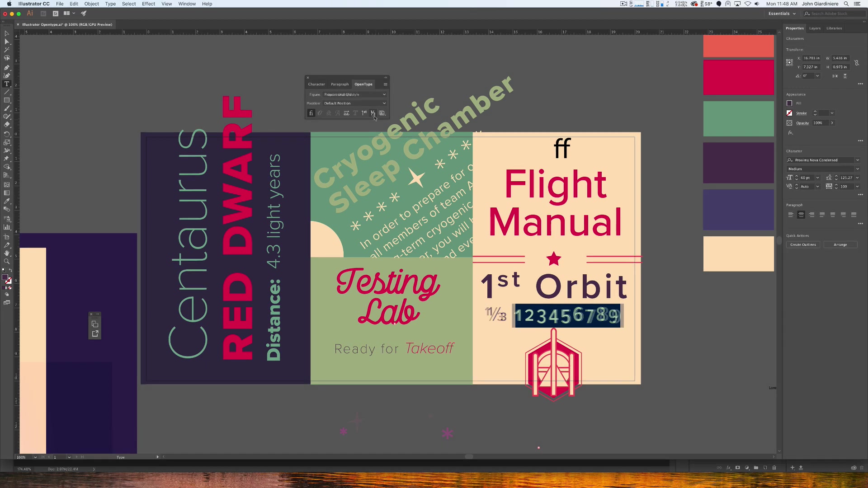Select the Type tool

[x=7, y=84]
